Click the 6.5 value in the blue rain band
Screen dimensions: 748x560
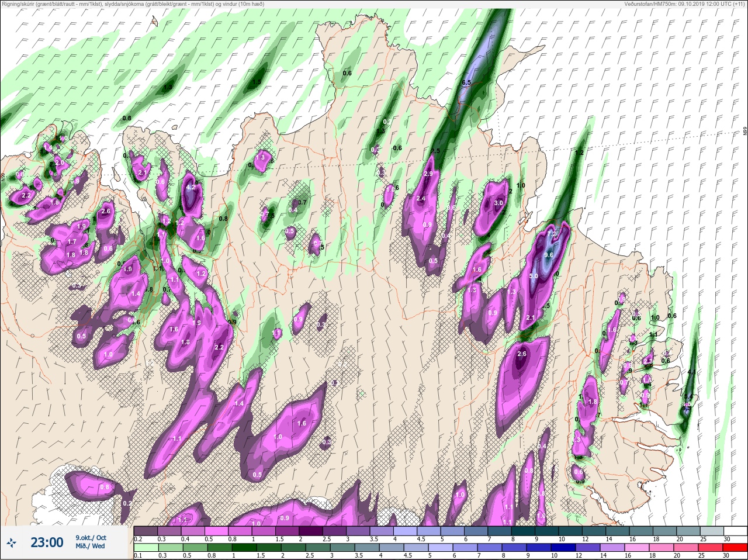click(x=466, y=83)
